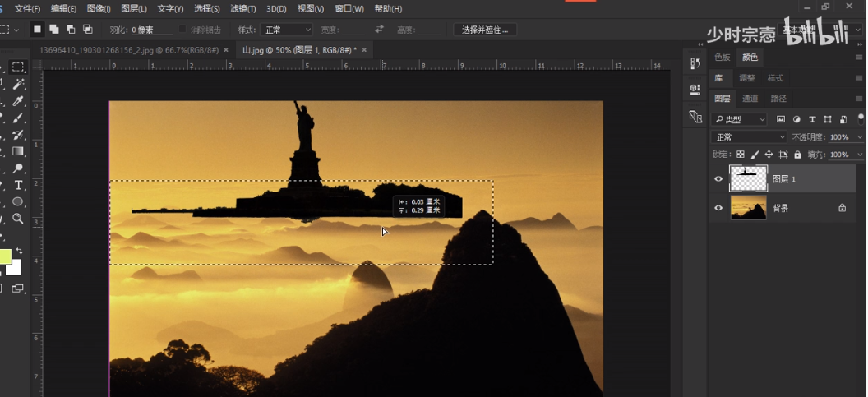Switch to the 路径 paths tab
The image size is (868, 397).
pyautogui.click(x=778, y=99)
